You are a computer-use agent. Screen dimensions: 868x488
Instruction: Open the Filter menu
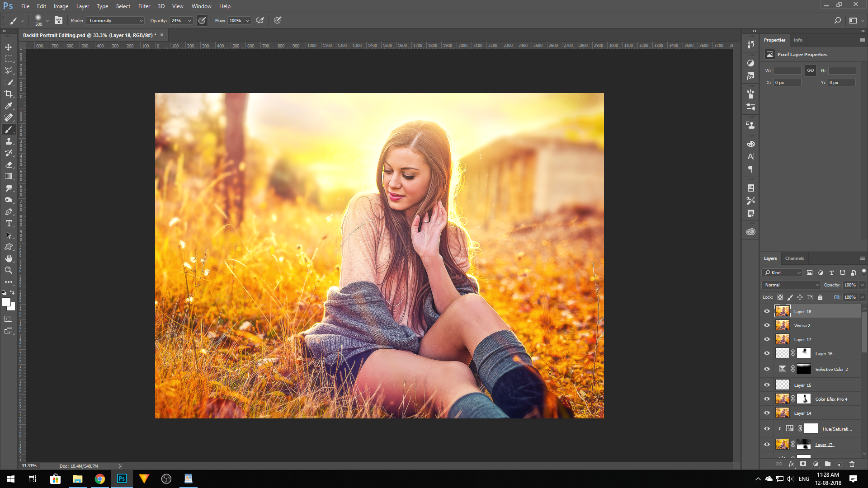click(144, 6)
